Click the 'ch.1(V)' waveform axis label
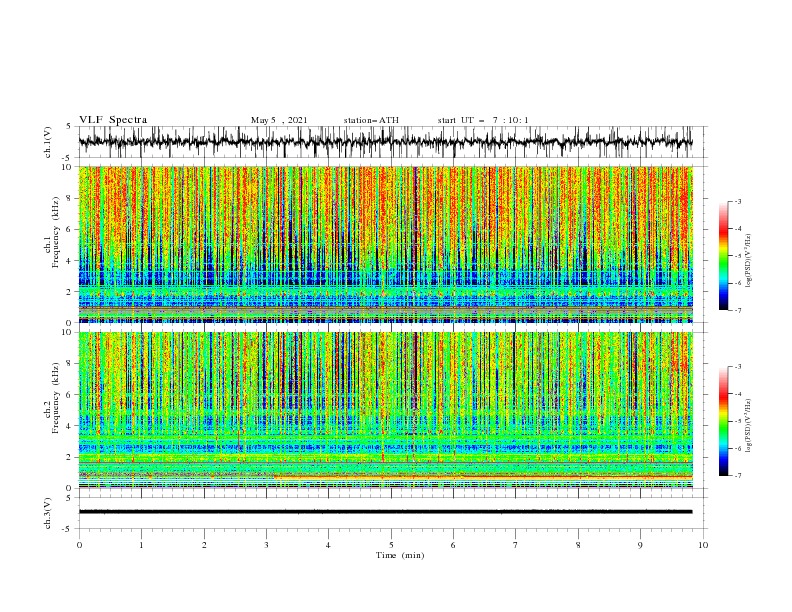The width and height of the screenshot is (792, 612). click(x=48, y=142)
